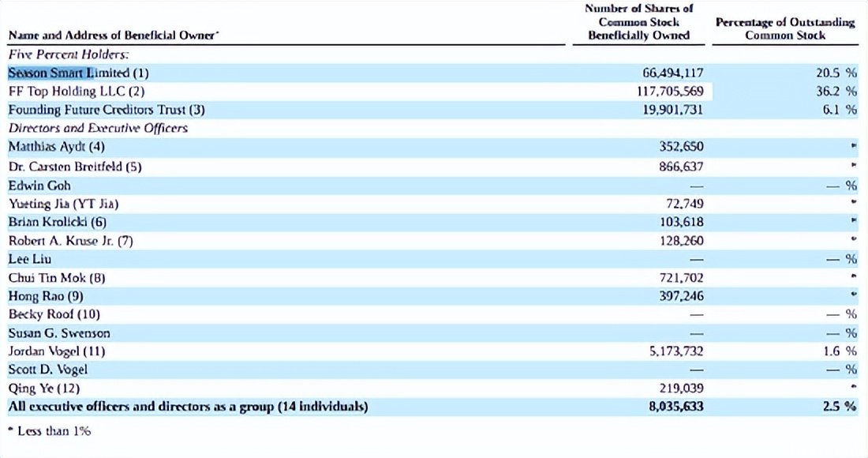Click the '866,637' value
This screenshot has height=458, width=868.
coord(682,167)
